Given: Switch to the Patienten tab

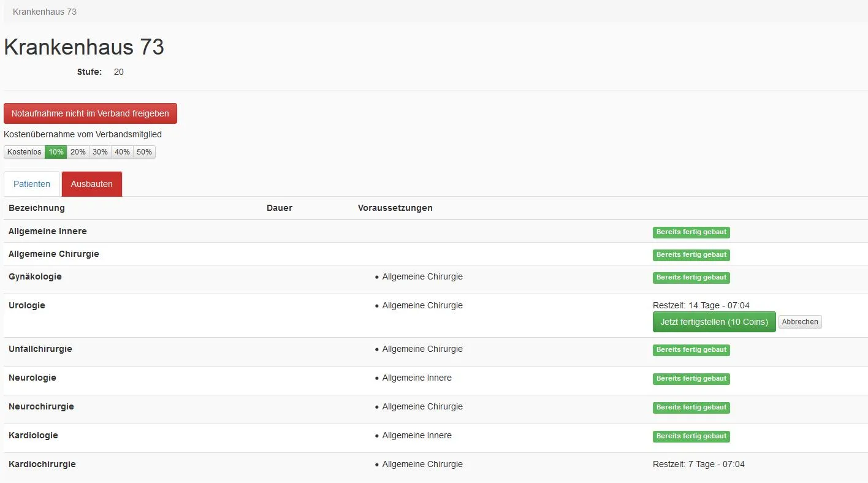Looking at the screenshot, I should 32,184.
